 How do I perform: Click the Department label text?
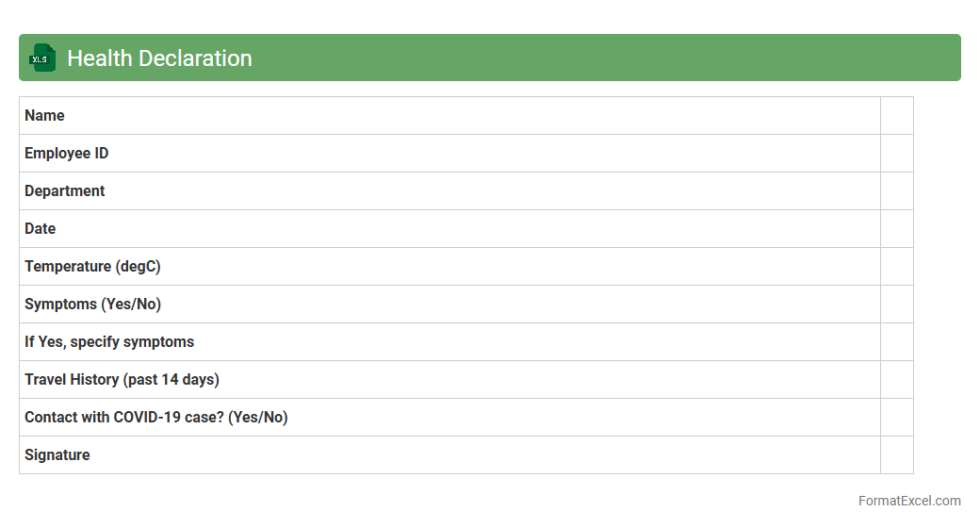[64, 191]
